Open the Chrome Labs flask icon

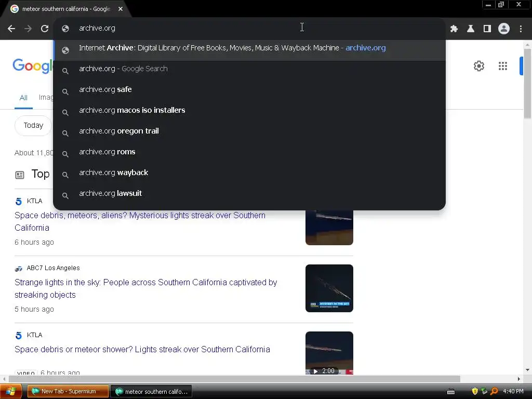pyautogui.click(x=471, y=29)
